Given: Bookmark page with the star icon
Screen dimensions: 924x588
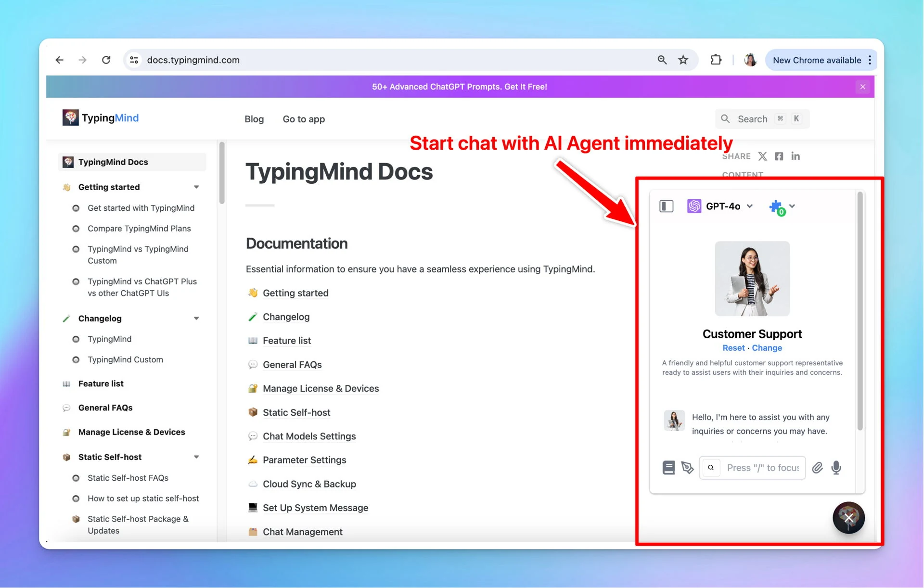Looking at the screenshot, I should click(683, 60).
